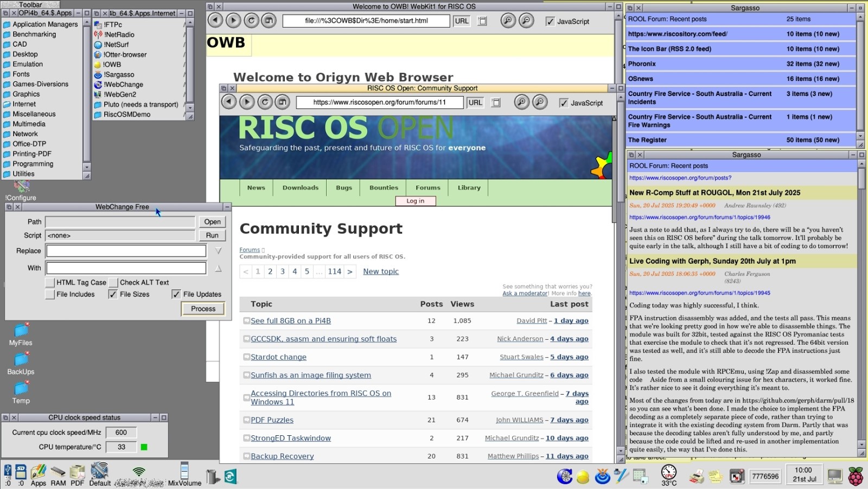Open the Downloads tab
868x489 pixels.
point(301,188)
